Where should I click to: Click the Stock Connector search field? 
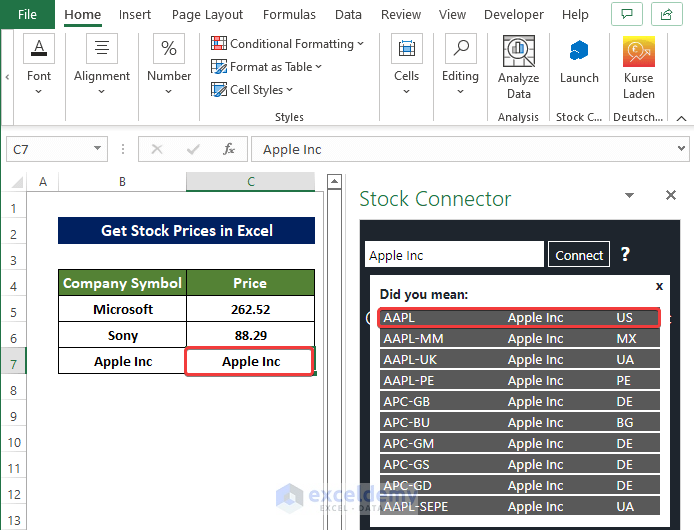[x=454, y=255]
